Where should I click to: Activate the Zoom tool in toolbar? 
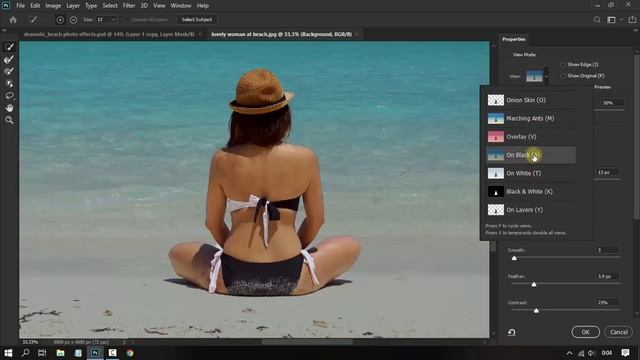[x=9, y=120]
